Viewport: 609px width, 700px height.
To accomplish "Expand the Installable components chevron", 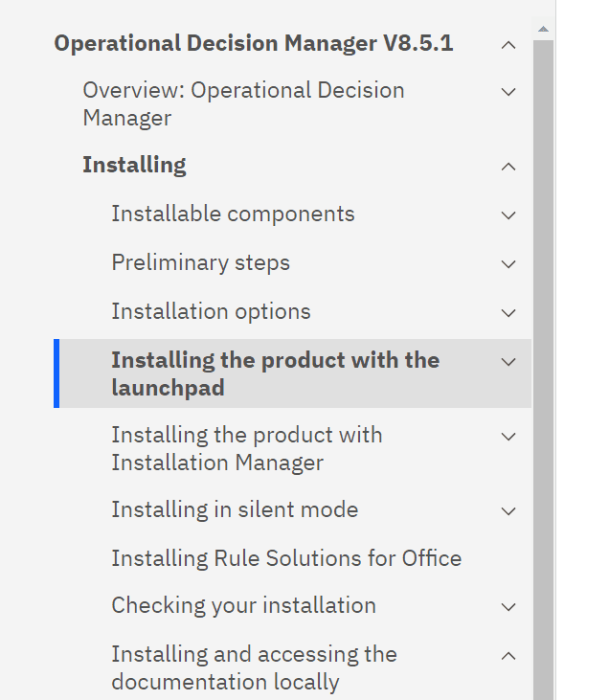I will 508,215.
